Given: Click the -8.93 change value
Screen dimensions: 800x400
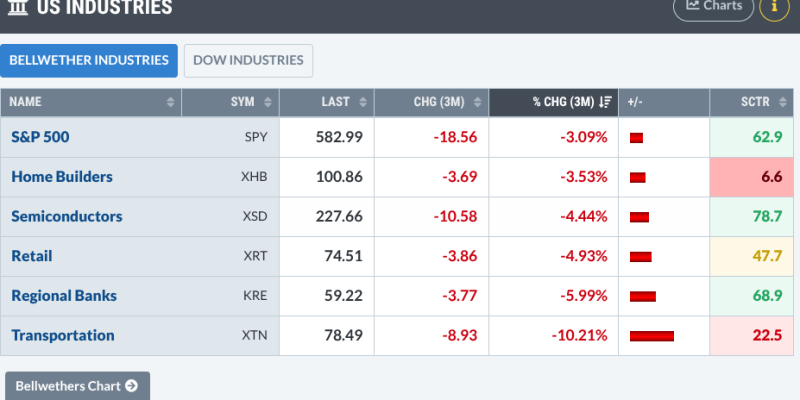Looking at the screenshot, I should [x=460, y=335].
